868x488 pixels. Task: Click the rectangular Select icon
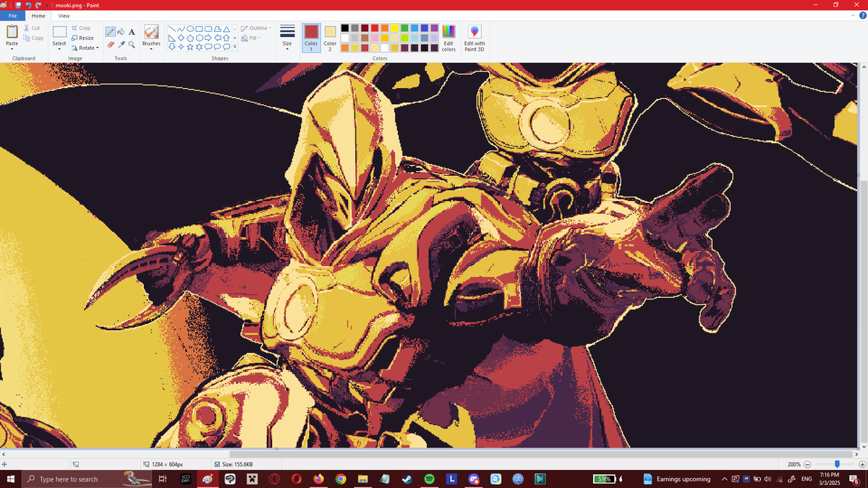tap(59, 32)
